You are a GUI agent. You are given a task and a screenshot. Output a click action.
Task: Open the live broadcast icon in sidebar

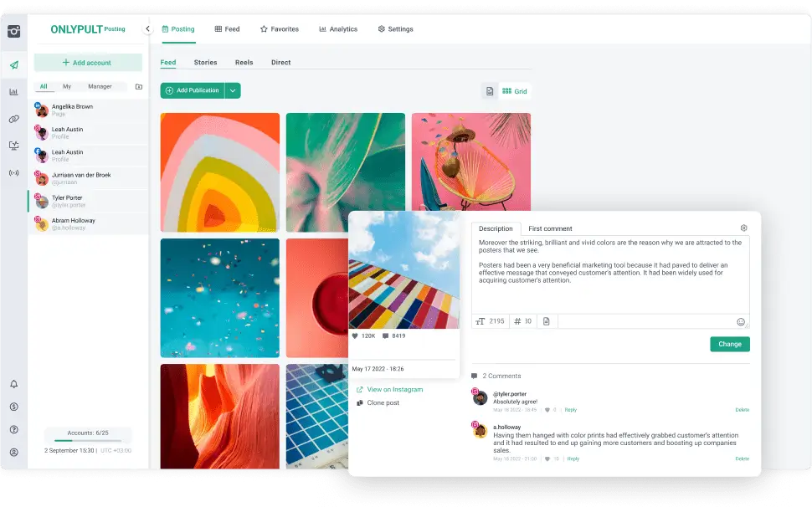(13, 173)
